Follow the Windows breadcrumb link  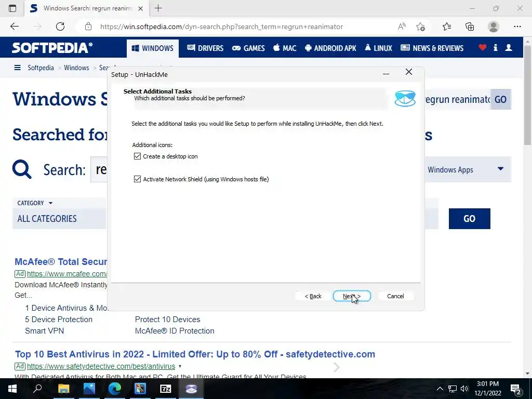[x=76, y=68]
